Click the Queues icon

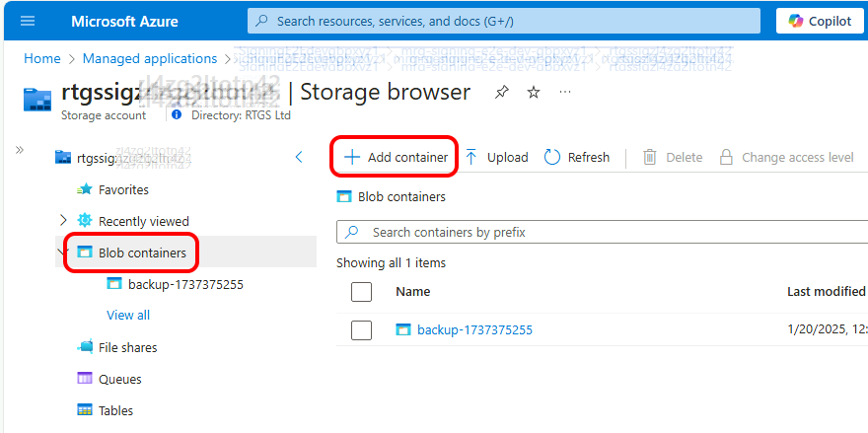(85, 379)
